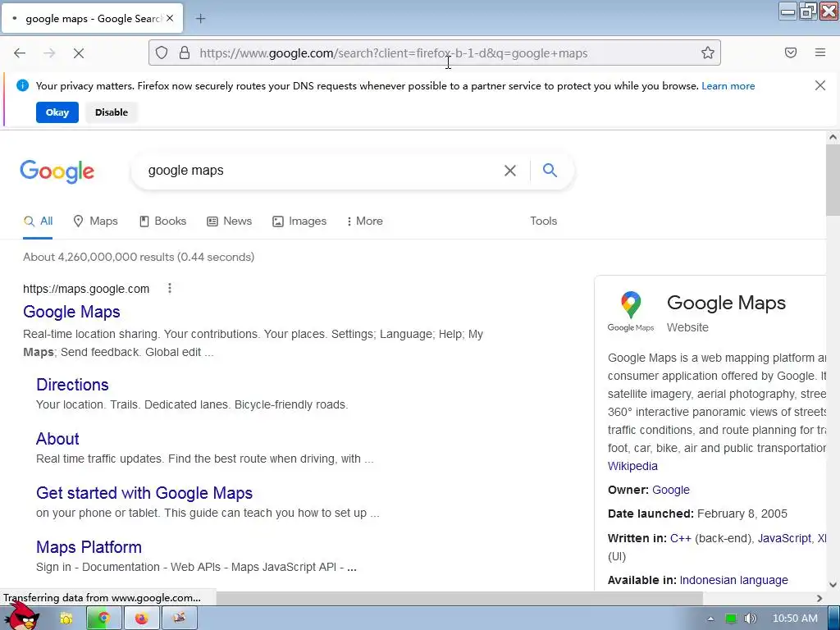The height and width of the screenshot is (630, 840).
Task: Open the Indonesian language link
Action: point(733,580)
